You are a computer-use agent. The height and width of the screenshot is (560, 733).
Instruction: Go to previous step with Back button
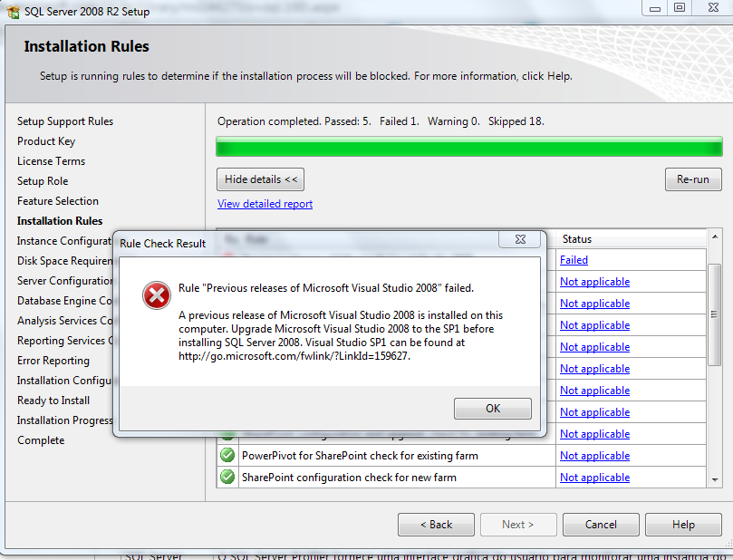[436, 525]
